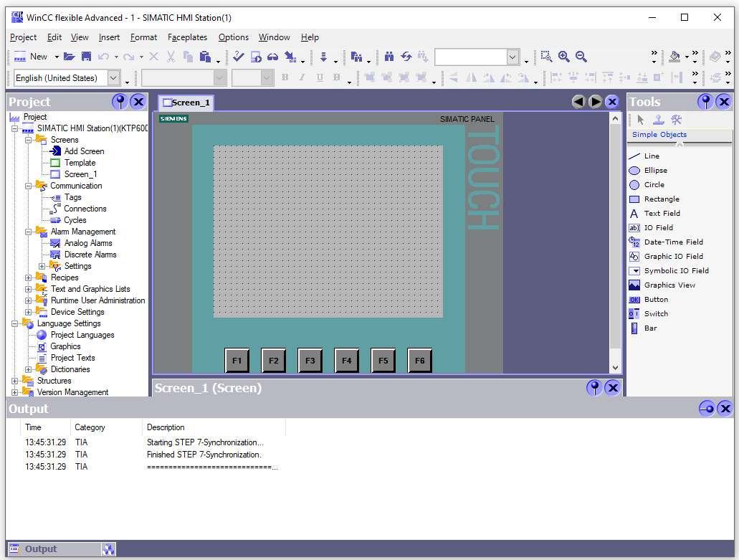
Task: Click the wrench tools icon in Tools panel
Action: 677,120
